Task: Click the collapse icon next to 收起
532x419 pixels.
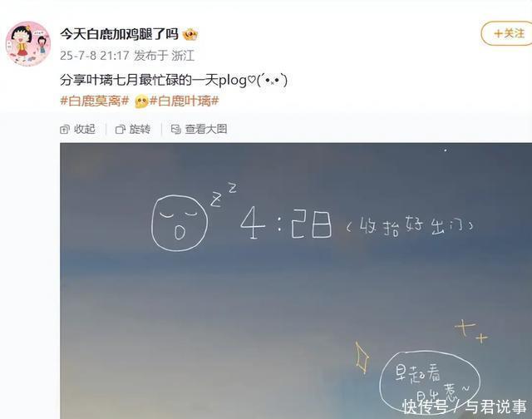Action: (65, 130)
